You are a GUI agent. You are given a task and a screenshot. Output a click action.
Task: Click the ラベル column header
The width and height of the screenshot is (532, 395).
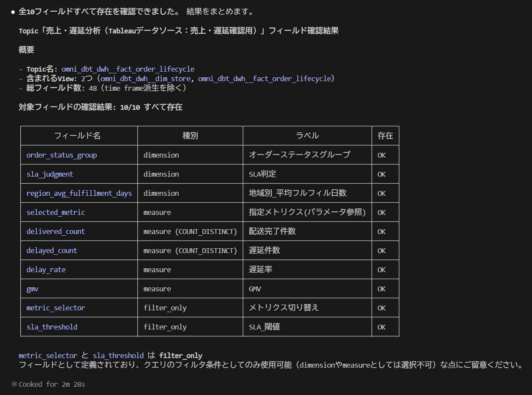pos(307,136)
